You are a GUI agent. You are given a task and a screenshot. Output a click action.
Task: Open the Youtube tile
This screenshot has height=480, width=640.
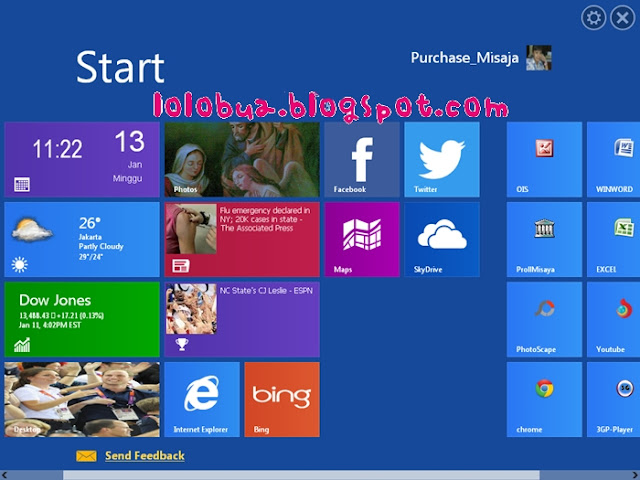click(613, 320)
